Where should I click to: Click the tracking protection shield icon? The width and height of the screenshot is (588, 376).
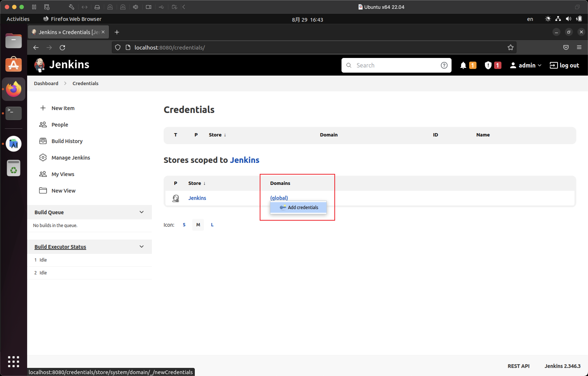tap(118, 47)
